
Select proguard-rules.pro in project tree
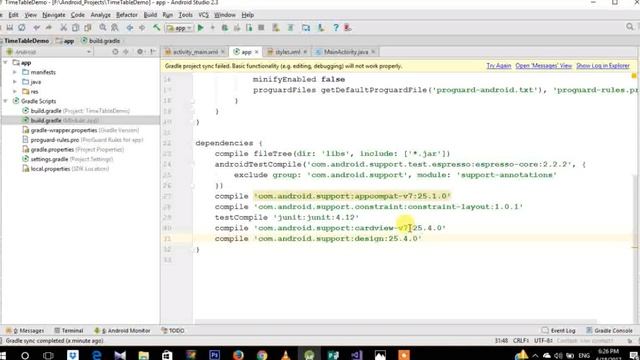click(83, 140)
